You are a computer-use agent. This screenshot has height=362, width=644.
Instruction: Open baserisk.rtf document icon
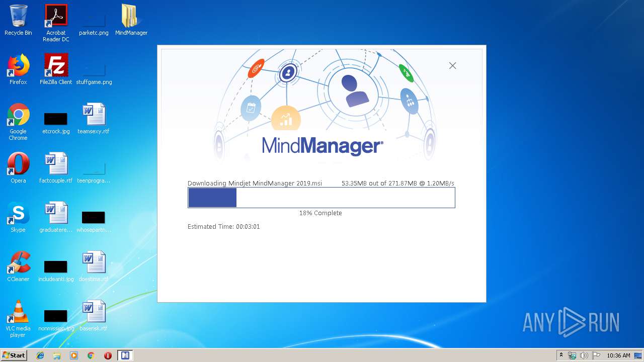coord(94,316)
